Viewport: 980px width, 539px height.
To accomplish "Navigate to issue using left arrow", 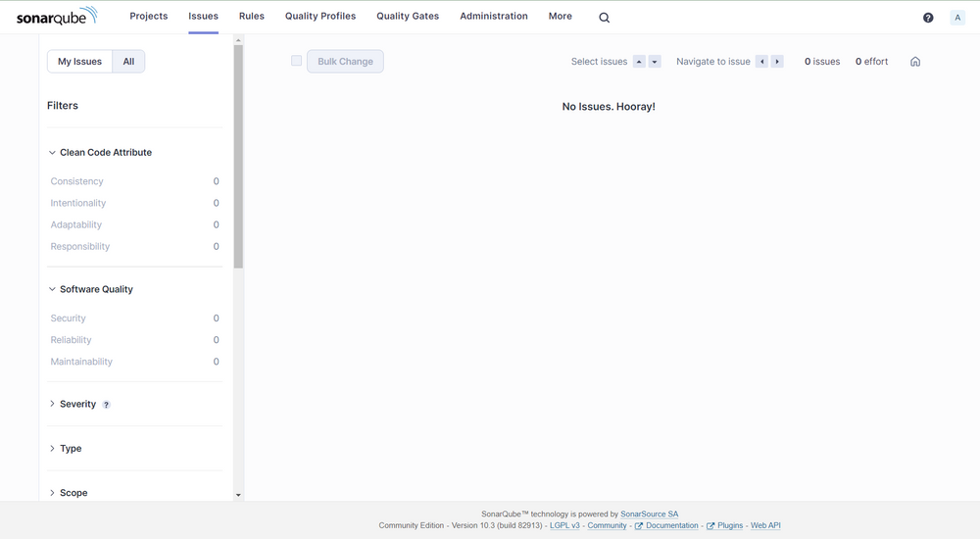I will coord(761,62).
